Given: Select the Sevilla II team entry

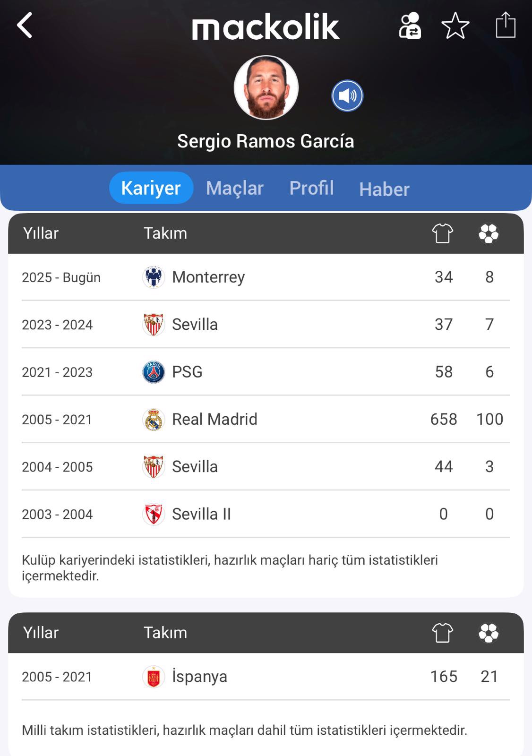Looking at the screenshot, I should [x=201, y=514].
